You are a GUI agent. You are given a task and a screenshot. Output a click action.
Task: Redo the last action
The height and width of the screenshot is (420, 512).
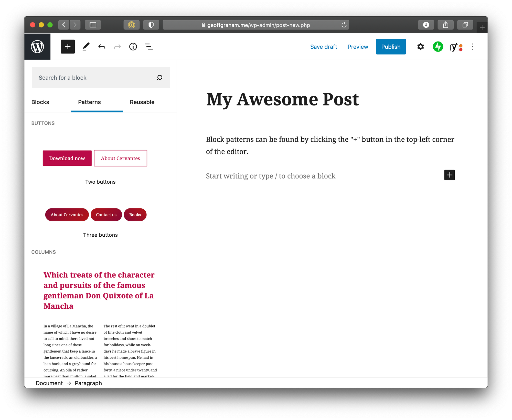pyautogui.click(x=117, y=46)
